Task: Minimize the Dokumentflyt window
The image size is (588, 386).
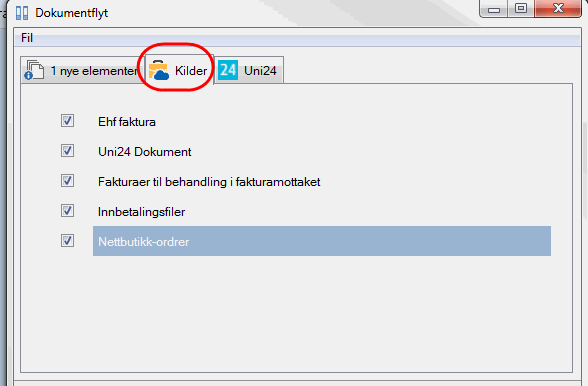Action: tap(494, 8)
